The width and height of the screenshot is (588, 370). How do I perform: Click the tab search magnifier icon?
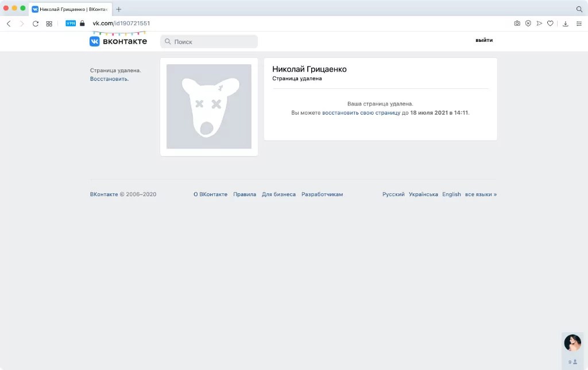(579, 9)
